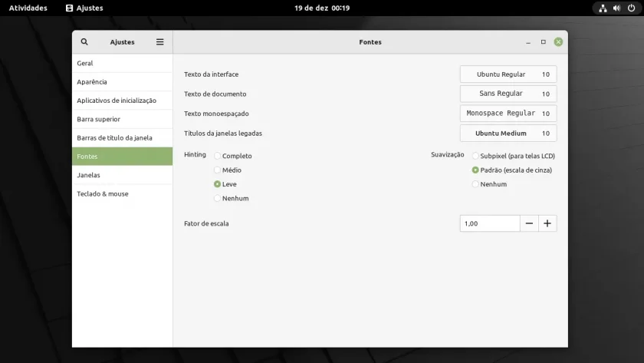Open the clock showing 19 de dez 00:19
The height and width of the screenshot is (363, 644).
pos(322,8)
